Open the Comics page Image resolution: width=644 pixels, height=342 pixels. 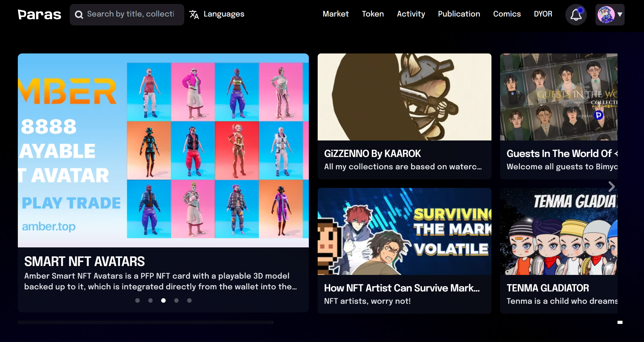pos(507,14)
